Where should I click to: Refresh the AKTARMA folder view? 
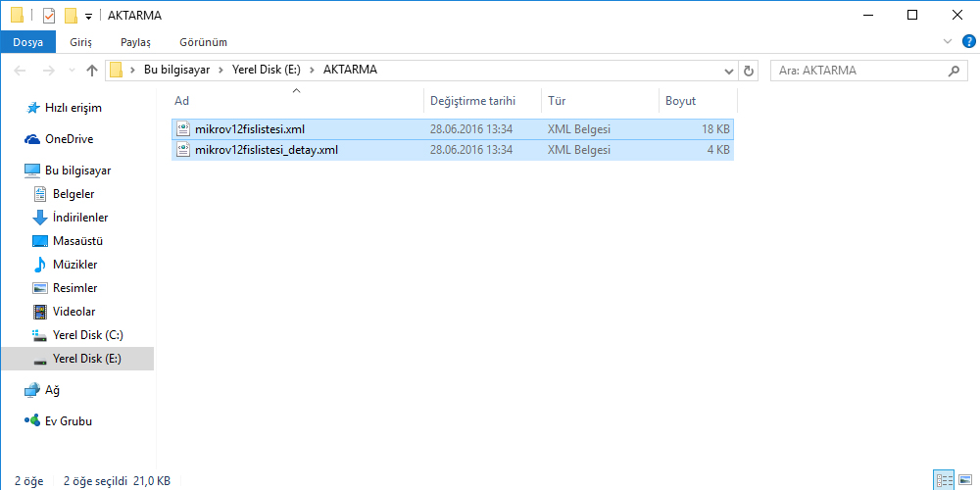point(748,72)
